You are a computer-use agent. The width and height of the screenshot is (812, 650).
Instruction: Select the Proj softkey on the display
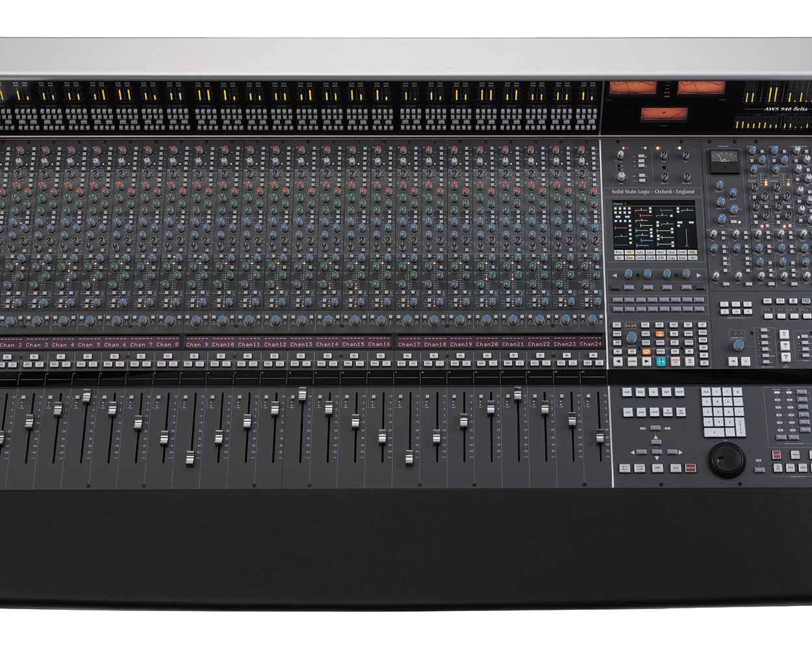[x=618, y=252]
